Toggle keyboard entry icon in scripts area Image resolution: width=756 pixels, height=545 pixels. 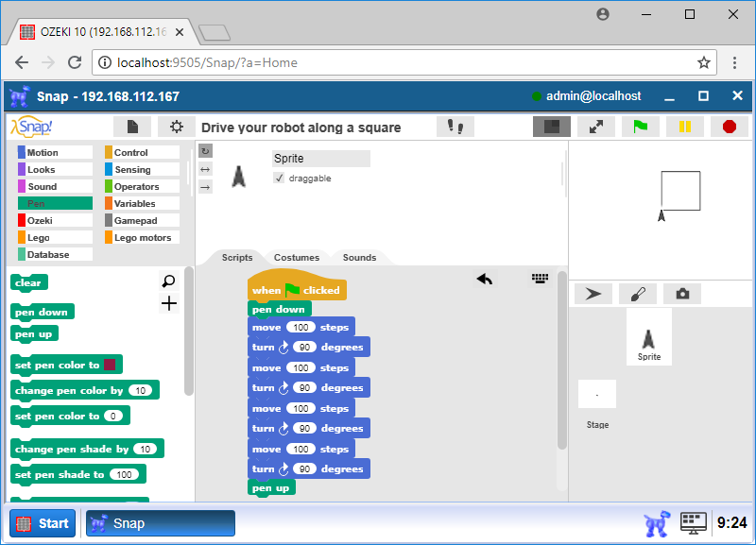pyautogui.click(x=540, y=279)
